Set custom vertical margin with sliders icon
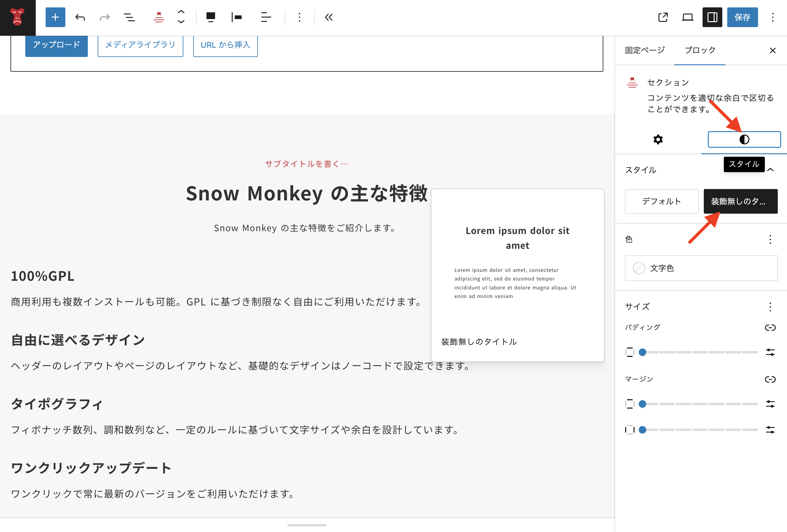The height and width of the screenshot is (532, 787). coord(770,404)
